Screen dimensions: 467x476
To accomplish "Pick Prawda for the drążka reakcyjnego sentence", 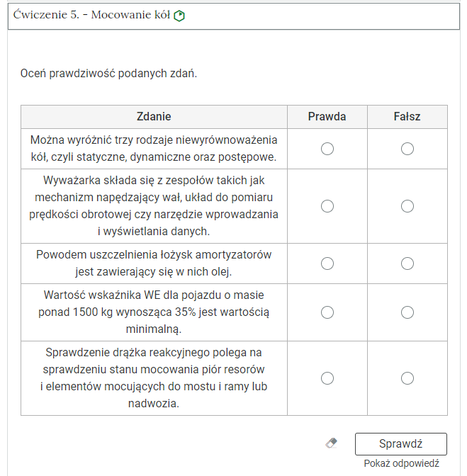I will (x=327, y=378).
